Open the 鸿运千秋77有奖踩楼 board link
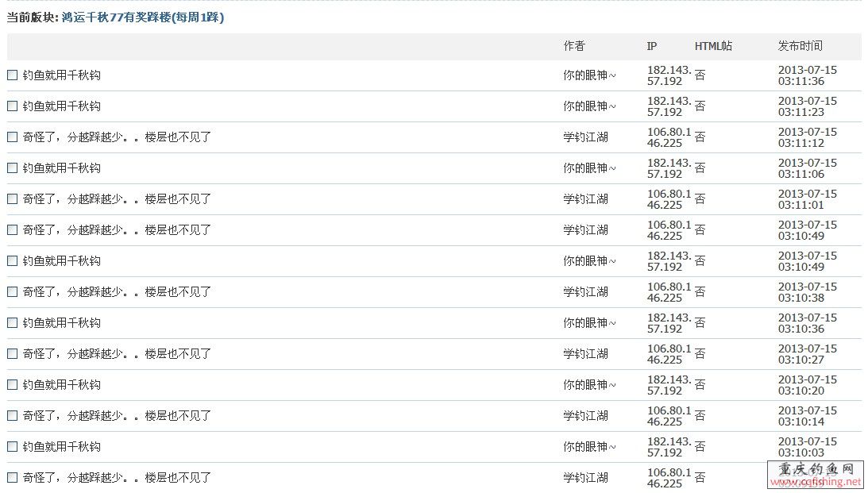Screen dimensions: 868x493 coord(143,17)
